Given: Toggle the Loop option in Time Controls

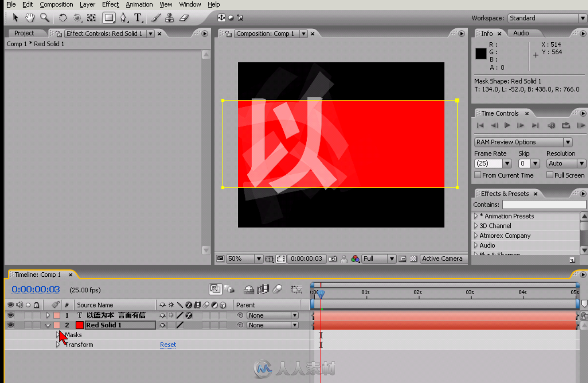Looking at the screenshot, I should click(x=566, y=125).
